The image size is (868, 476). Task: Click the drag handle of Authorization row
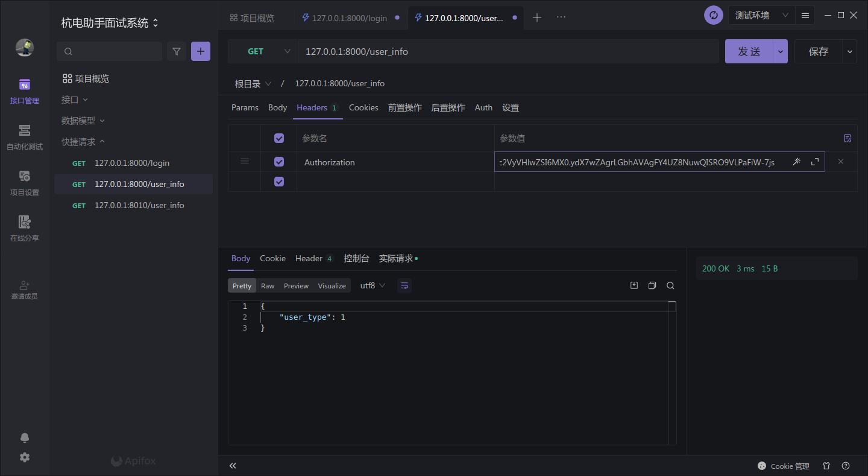pyautogui.click(x=245, y=161)
